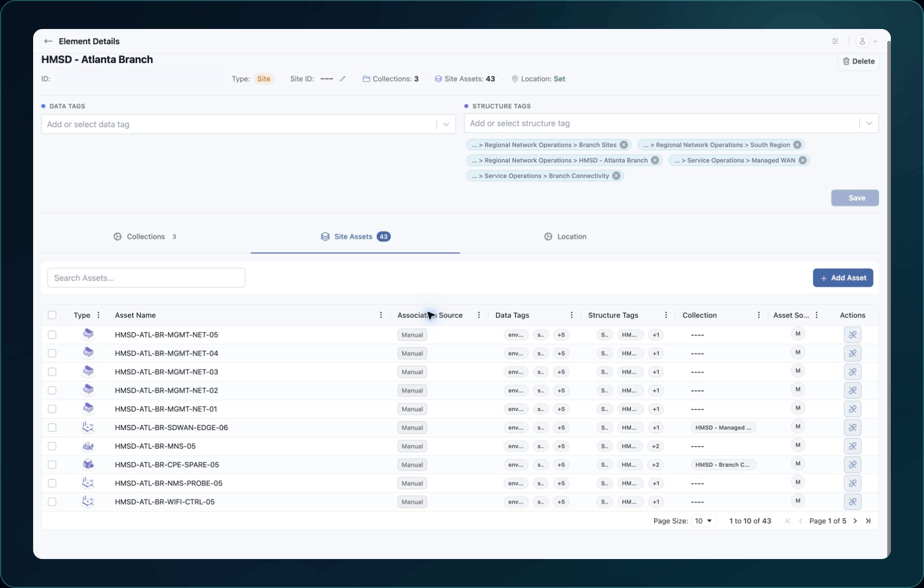Jump to last page of assets
This screenshot has height=588, width=924.
tap(868, 521)
